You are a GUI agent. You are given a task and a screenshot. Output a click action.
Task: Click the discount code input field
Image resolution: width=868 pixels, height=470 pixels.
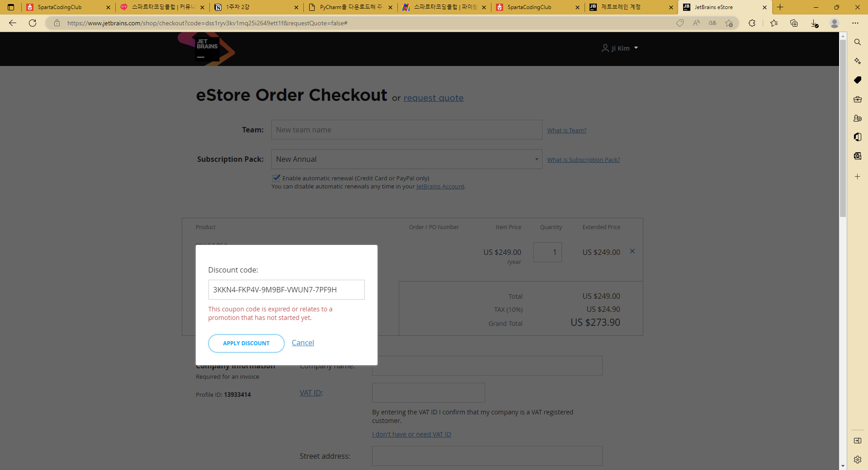pos(287,290)
